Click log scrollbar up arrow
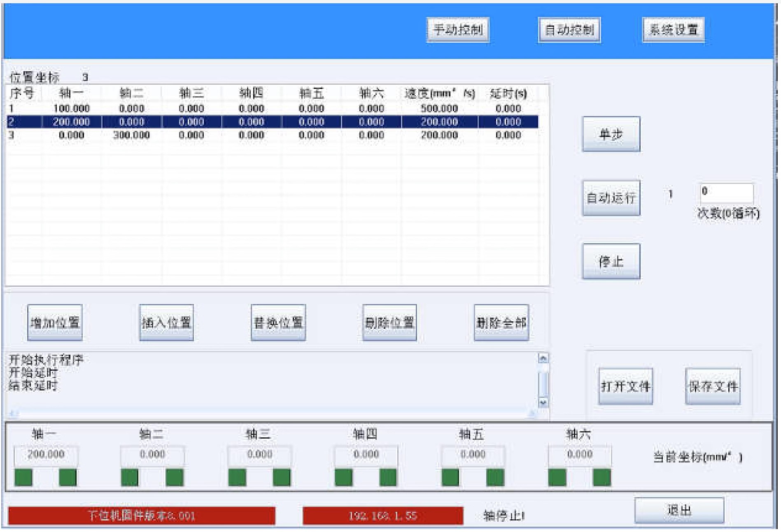The height and width of the screenshot is (532, 781). pos(543,358)
